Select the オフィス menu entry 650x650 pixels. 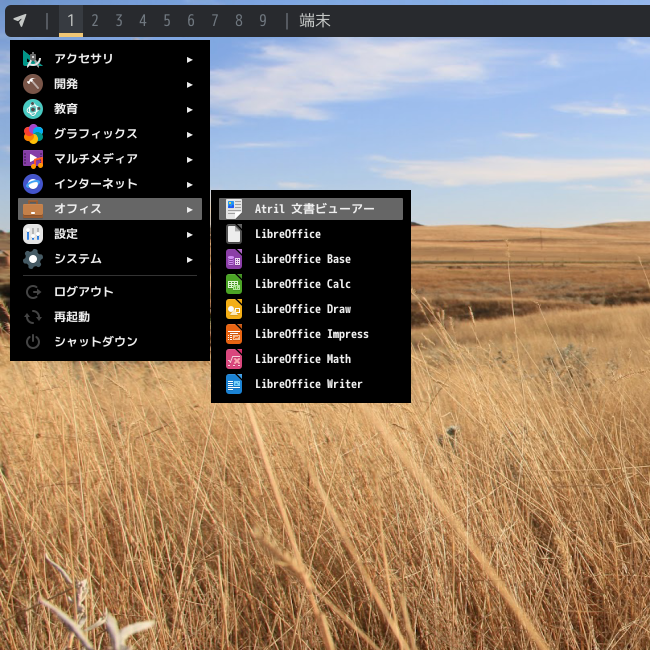pyautogui.click(x=110, y=209)
